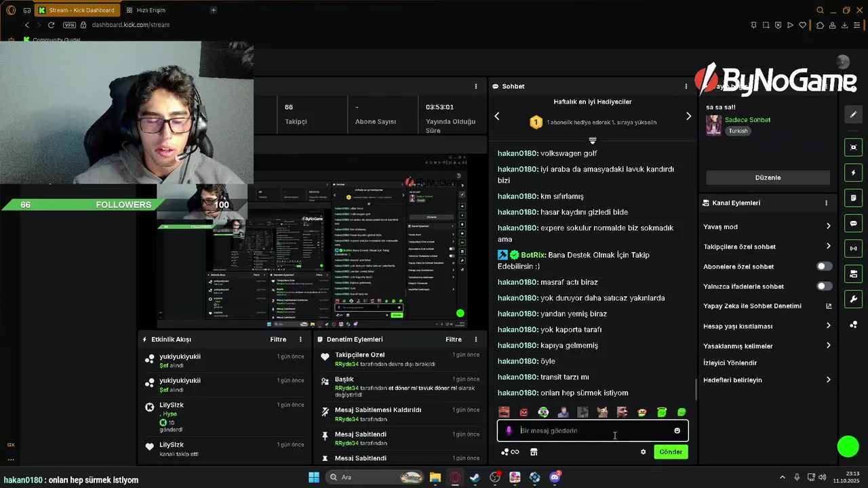Image resolution: width=868 pixels, height=488 pixels.
Task: Open stream stats panel three-dot menu
Action: point(475,87)
